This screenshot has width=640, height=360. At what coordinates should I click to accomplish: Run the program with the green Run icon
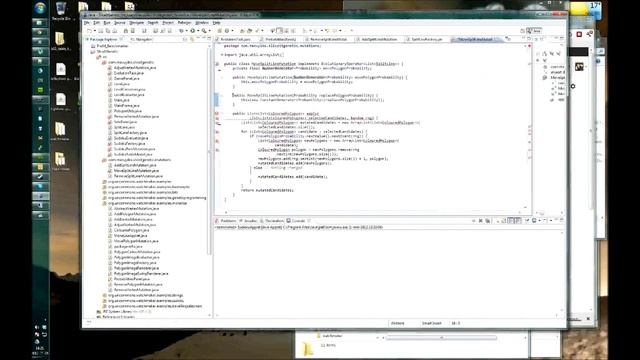[x=192, y=31]
